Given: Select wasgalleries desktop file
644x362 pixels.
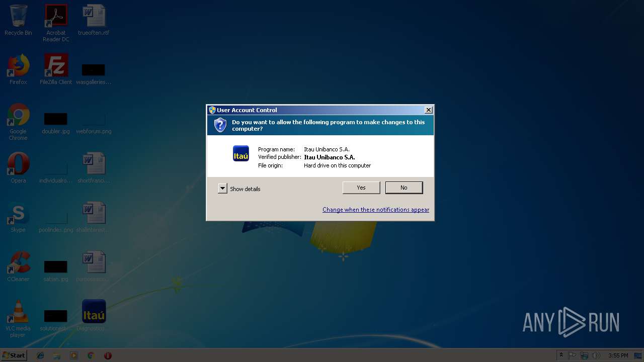Looking at the screenshot, I should 94,73.
